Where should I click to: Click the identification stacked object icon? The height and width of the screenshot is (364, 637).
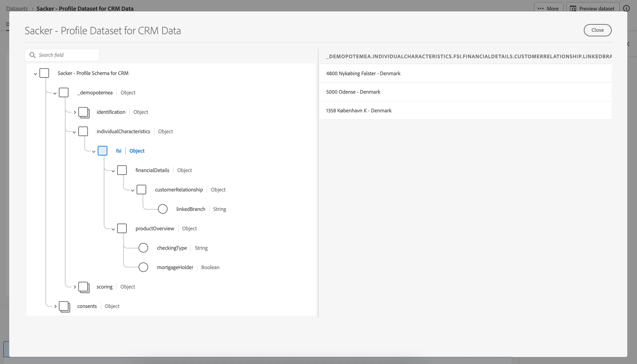point(84,113)
